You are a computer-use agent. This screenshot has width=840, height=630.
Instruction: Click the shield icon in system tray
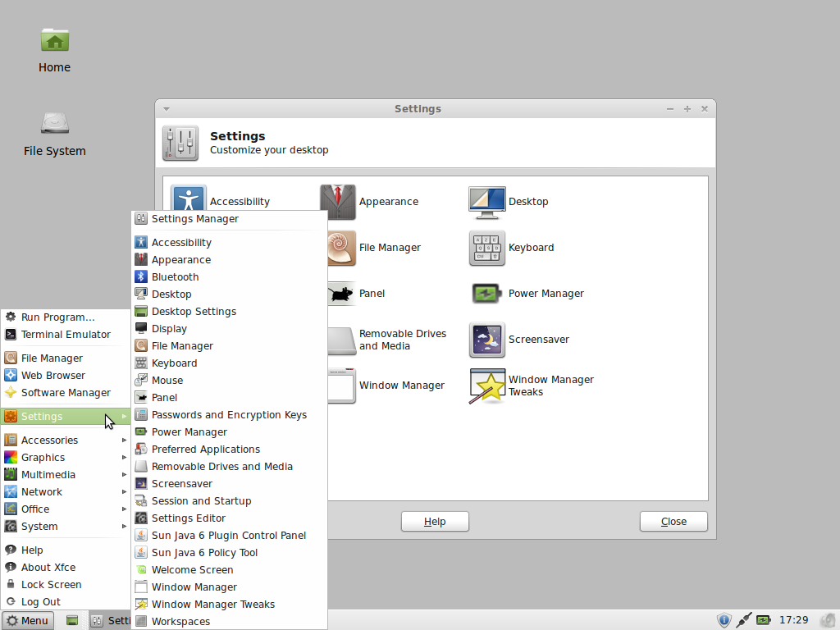click(x=724, y=620)
